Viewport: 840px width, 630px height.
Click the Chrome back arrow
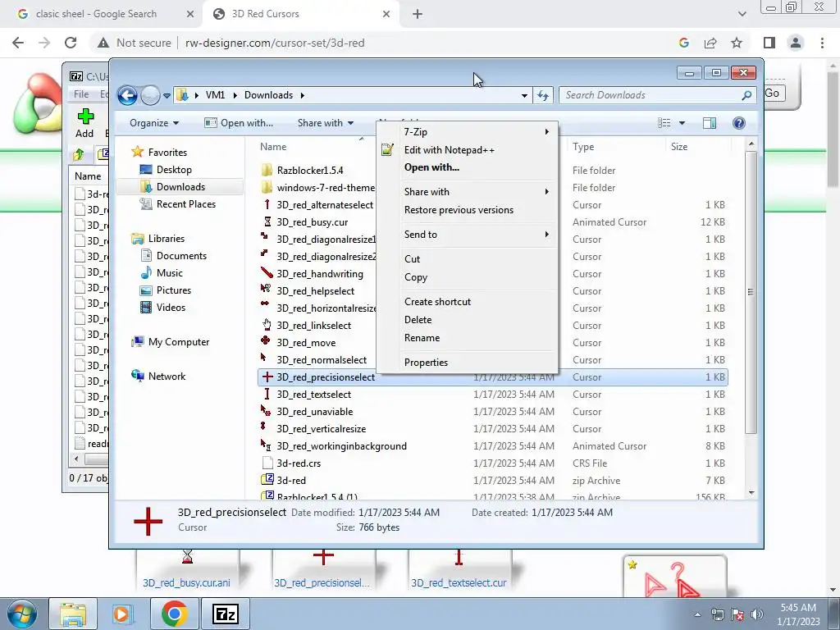(x=18, y=43)
